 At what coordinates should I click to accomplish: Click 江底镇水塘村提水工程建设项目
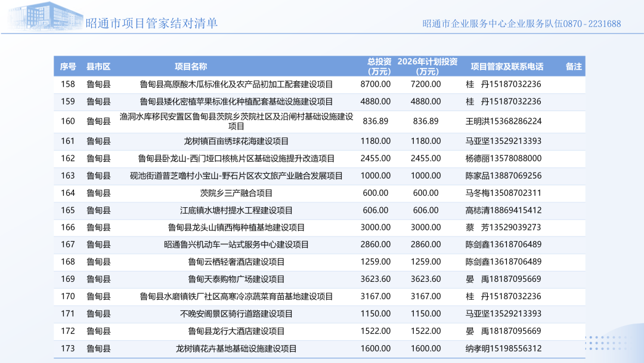[236, 210]
